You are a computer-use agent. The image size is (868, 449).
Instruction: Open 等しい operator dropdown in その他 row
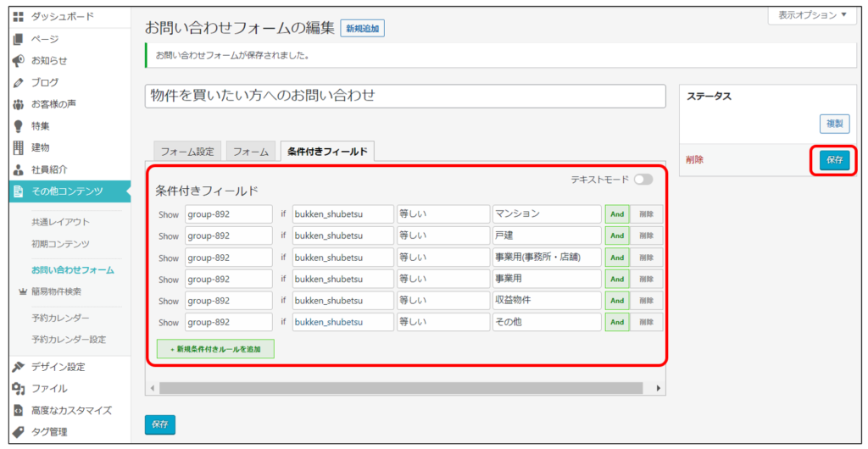pyautogui.click(x=443, y=323)
